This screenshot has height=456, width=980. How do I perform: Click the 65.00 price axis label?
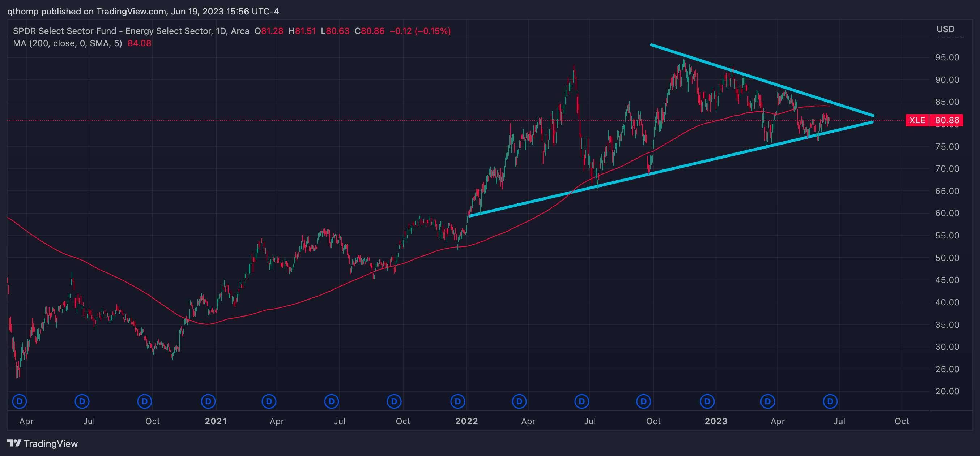[947, 191]
